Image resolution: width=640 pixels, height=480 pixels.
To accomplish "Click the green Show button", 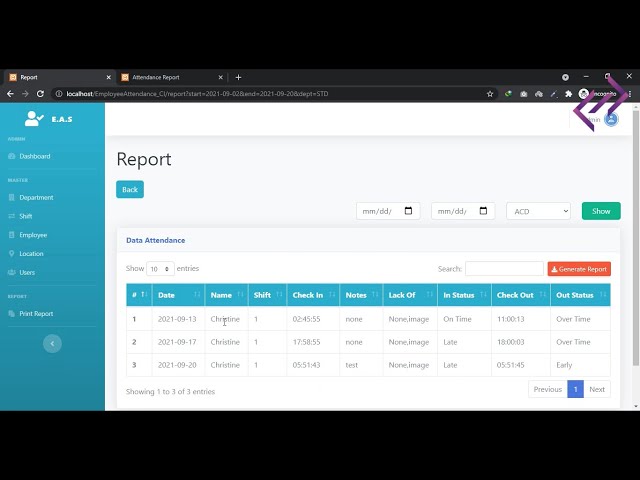I will (601, 211).
